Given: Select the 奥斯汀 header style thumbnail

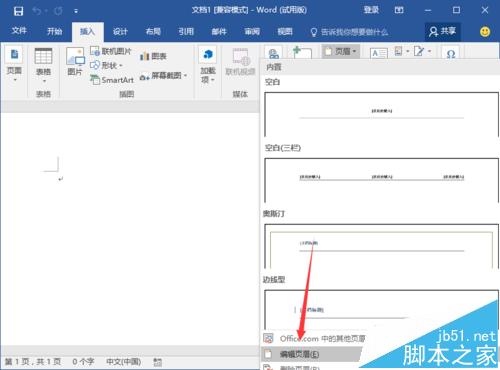Looking at the screenshot, I should tap(381, 246).
